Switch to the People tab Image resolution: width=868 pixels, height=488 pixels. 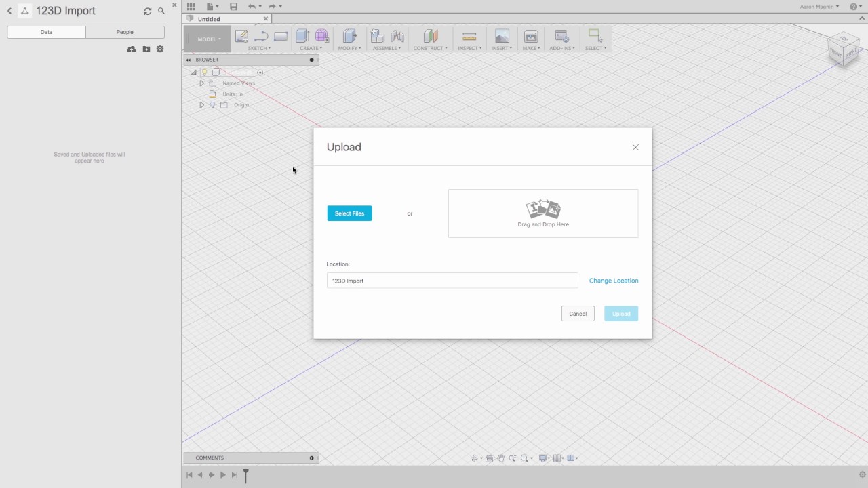125,32
